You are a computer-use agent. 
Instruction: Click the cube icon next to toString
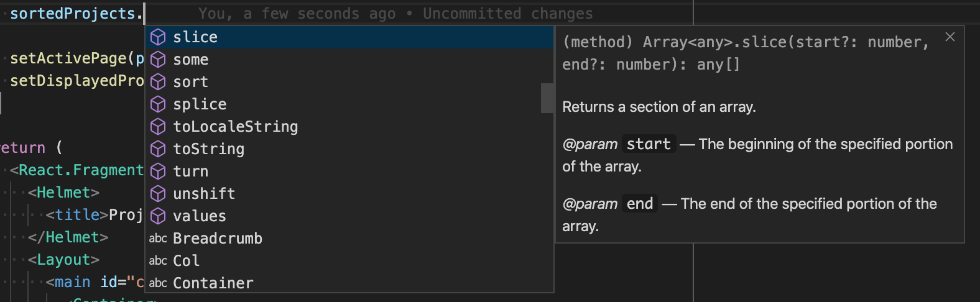pos(158,149)
